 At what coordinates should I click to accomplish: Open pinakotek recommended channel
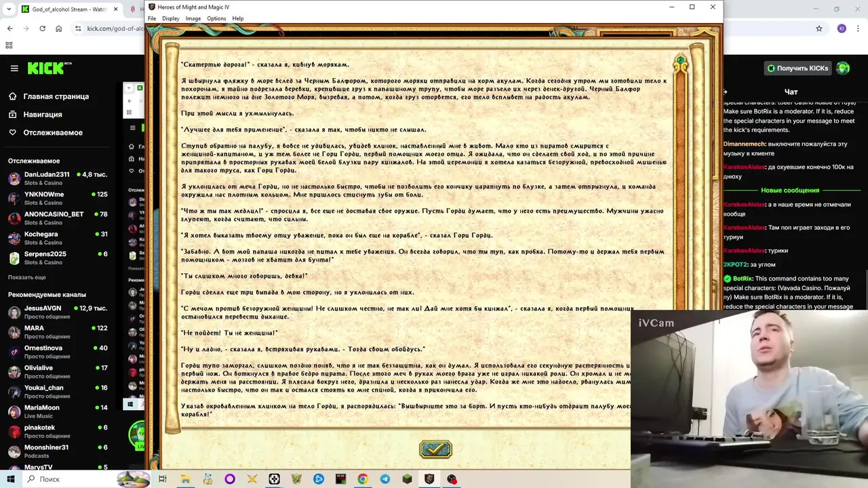point(58,431)
